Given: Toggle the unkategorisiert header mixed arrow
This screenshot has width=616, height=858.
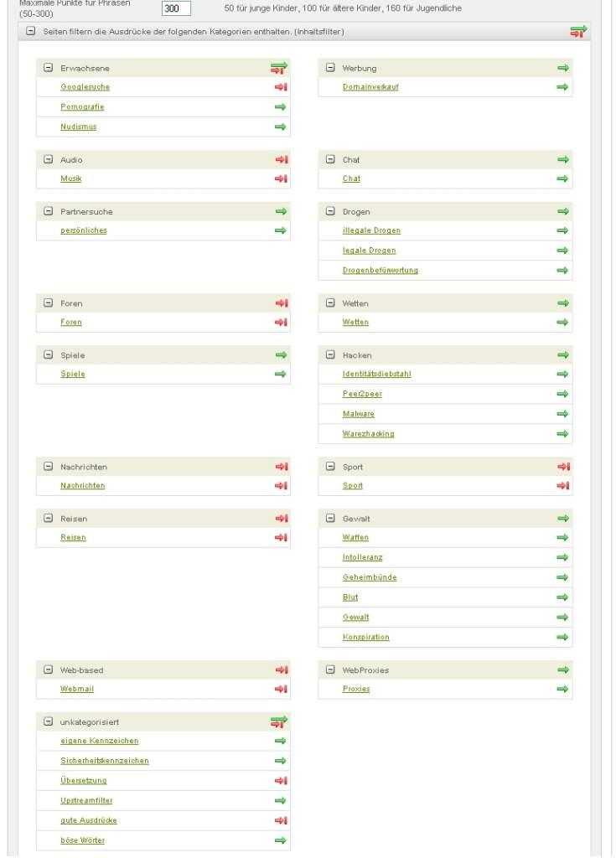Looking at the screenshot, I should tap(279, 721).
